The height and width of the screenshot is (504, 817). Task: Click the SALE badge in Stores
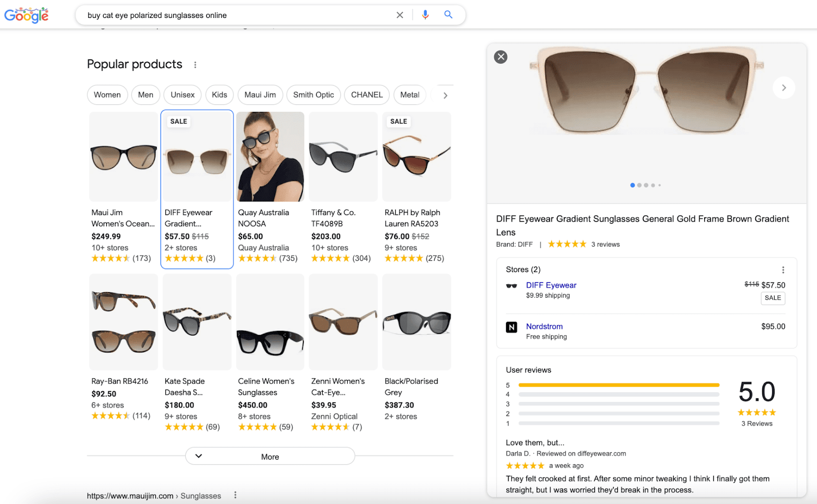click(773, 298)
